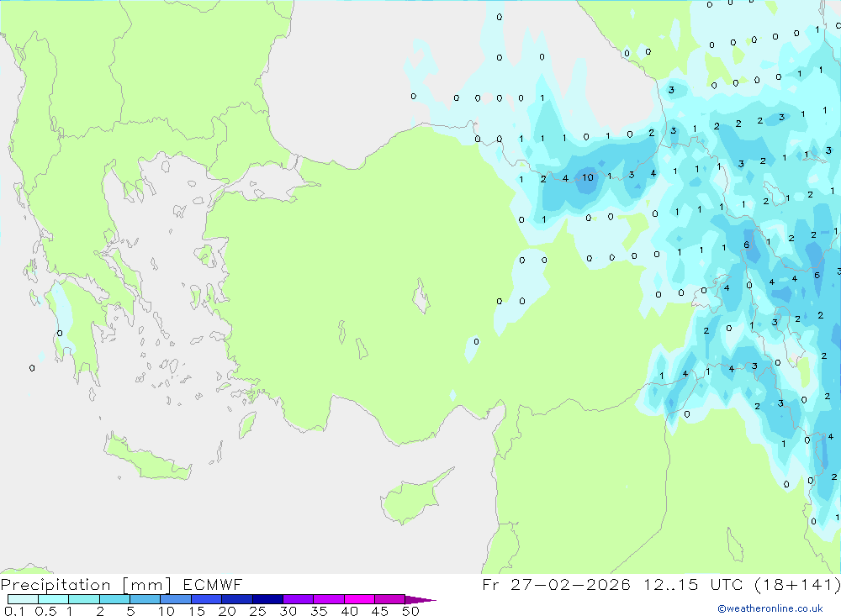
Task: Select the 30–35 mm legend color swatch
Action: tap(298, 599)
